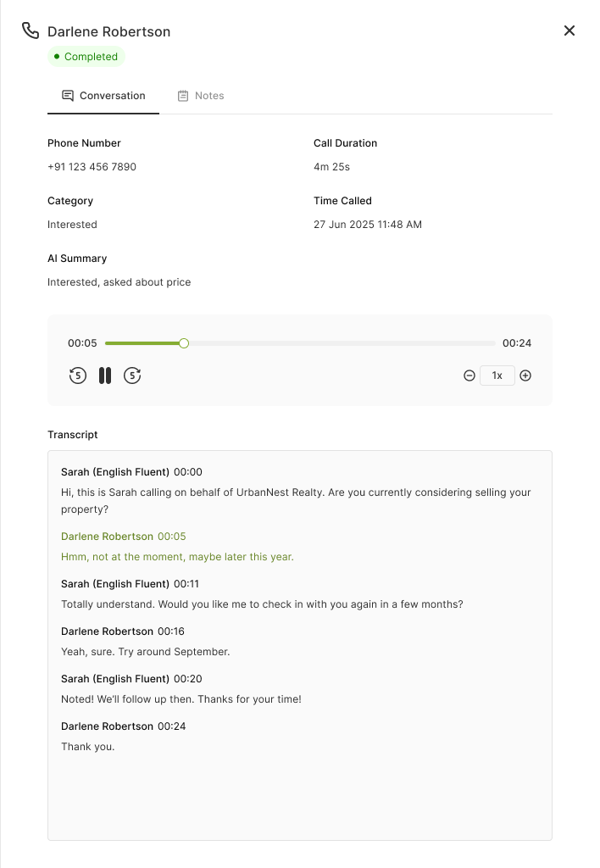Click the 00:16 transcript timestamp
This screenshot has width=600, height=868.
(171, 632)
